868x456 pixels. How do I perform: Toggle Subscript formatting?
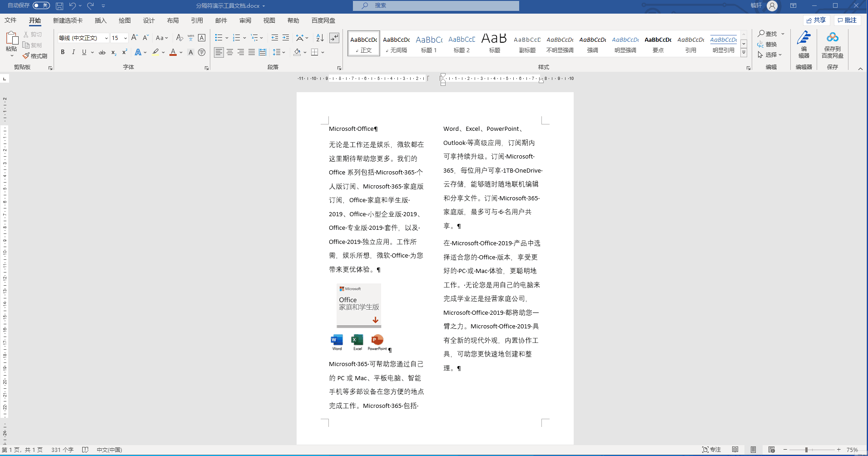point(114,52)
